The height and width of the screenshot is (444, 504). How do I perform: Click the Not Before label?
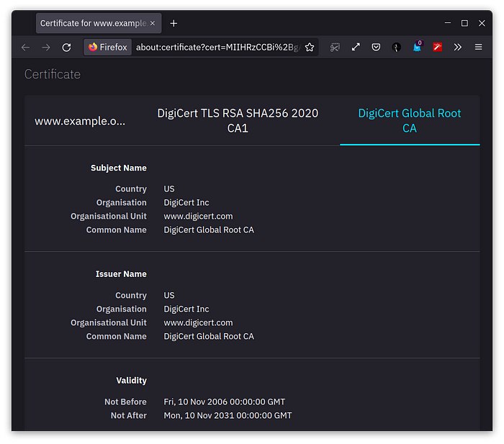pyautogui.click(x=125, y=402)
